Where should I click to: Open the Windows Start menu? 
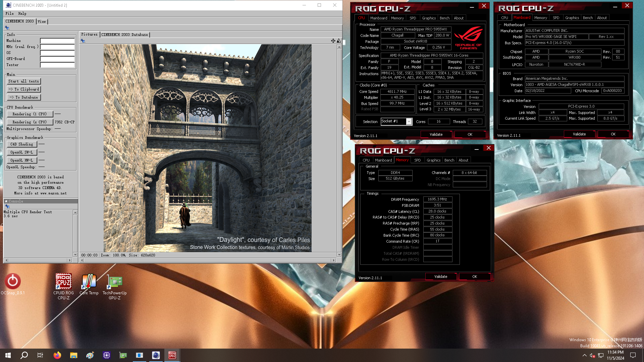[8, 355]
